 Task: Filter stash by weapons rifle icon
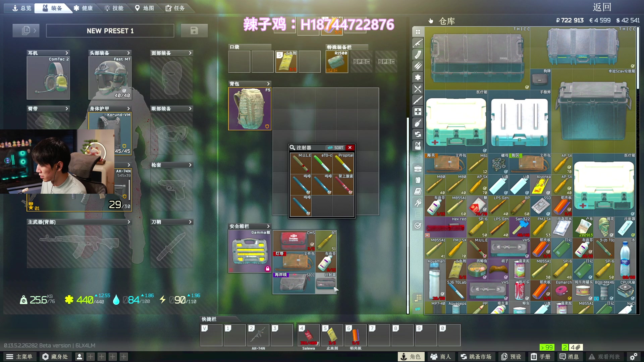pyautogui.click(x=418, y=43)
